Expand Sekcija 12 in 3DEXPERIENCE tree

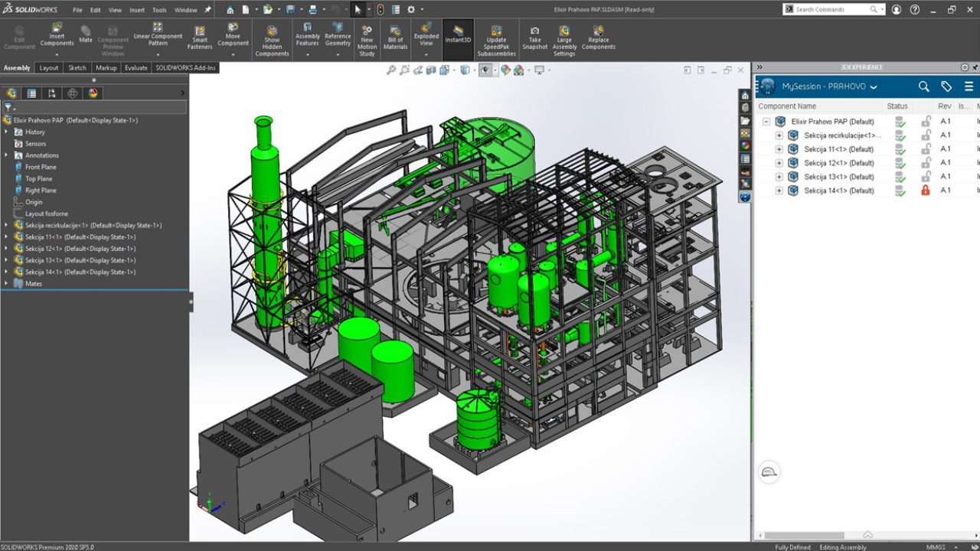[779, 163]
